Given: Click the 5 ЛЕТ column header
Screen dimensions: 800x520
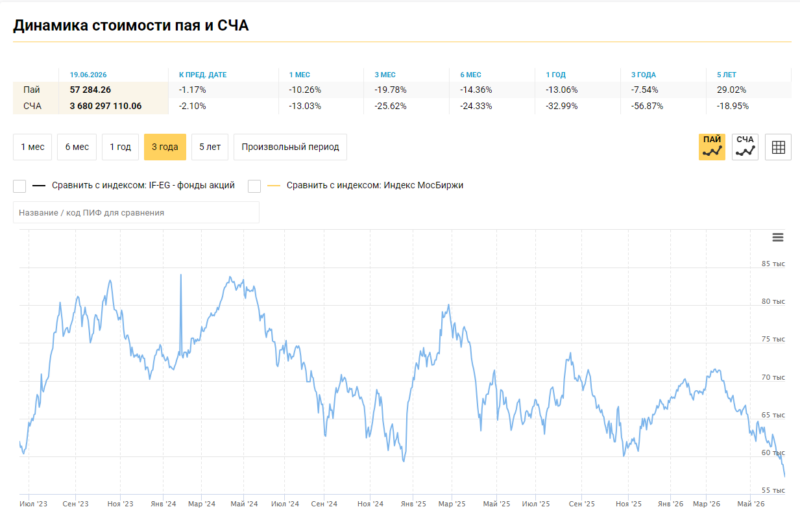Looking at the screenshot, I should point(727,75).
